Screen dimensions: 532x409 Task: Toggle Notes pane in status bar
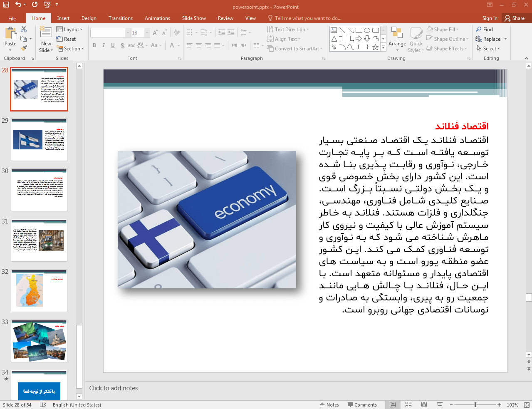[329, 405]
